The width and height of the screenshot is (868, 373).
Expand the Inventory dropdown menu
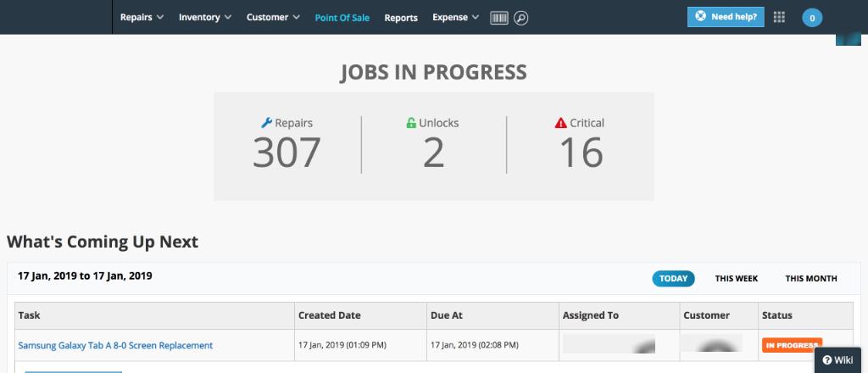tap(205, 17)
